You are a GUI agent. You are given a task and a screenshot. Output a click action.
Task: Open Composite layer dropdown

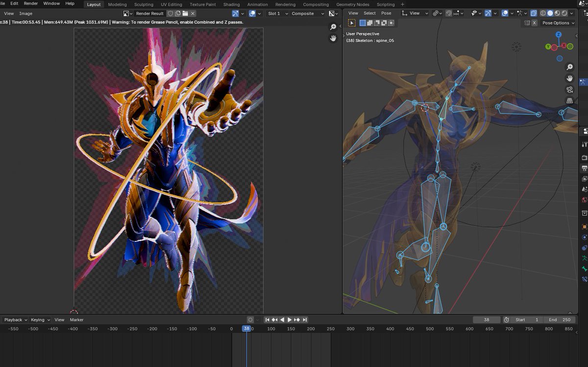pos(307,14)
